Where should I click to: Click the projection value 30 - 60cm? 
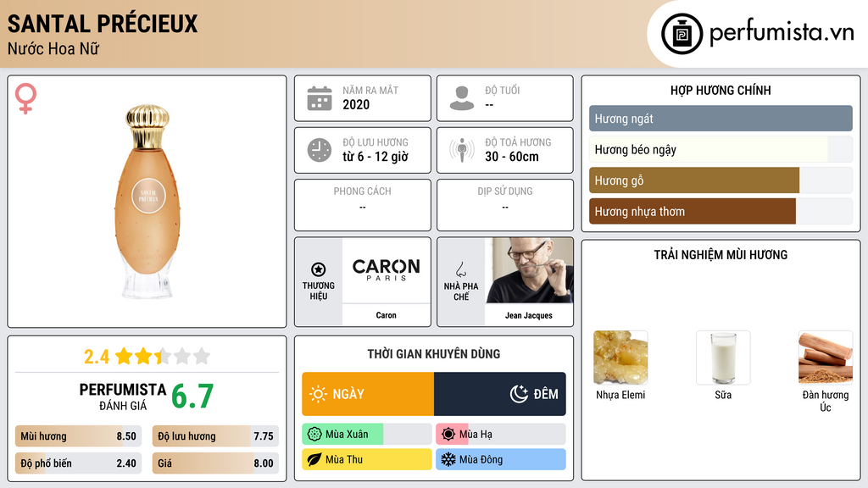512,157
